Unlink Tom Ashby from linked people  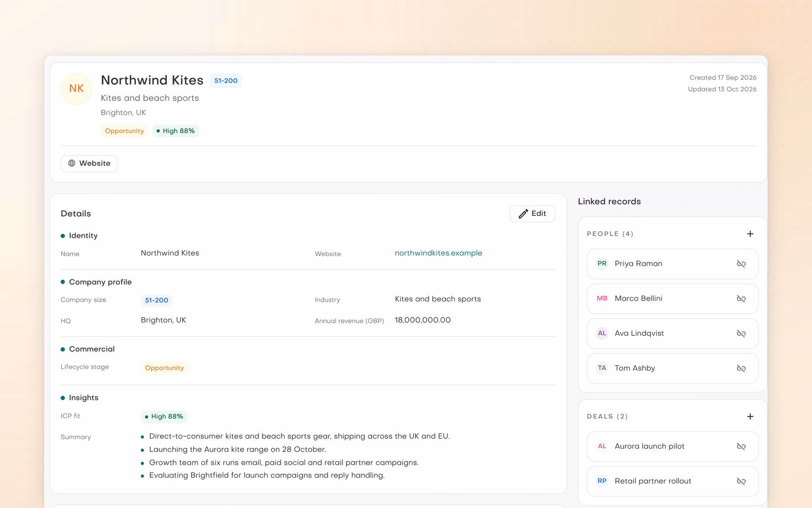tap(741, 368)
